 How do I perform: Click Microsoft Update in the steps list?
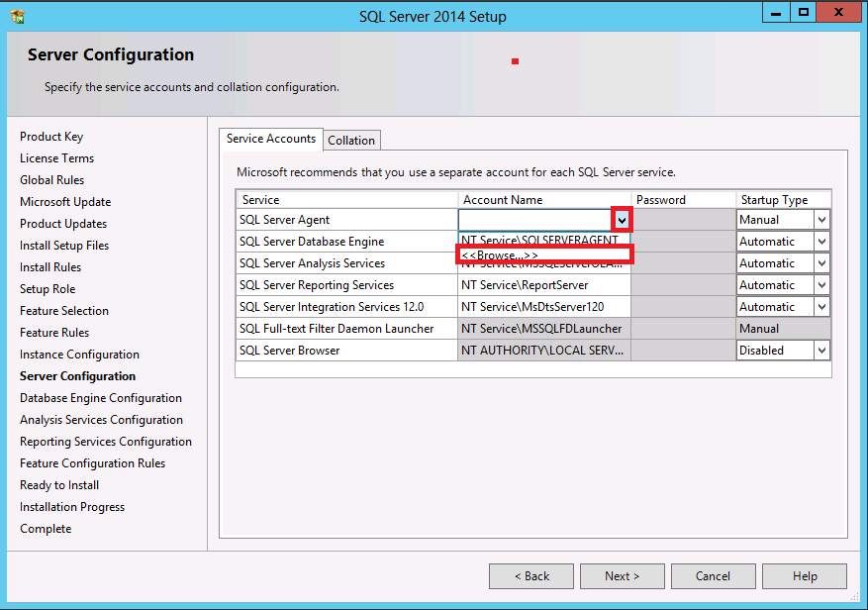coord(65,202)
